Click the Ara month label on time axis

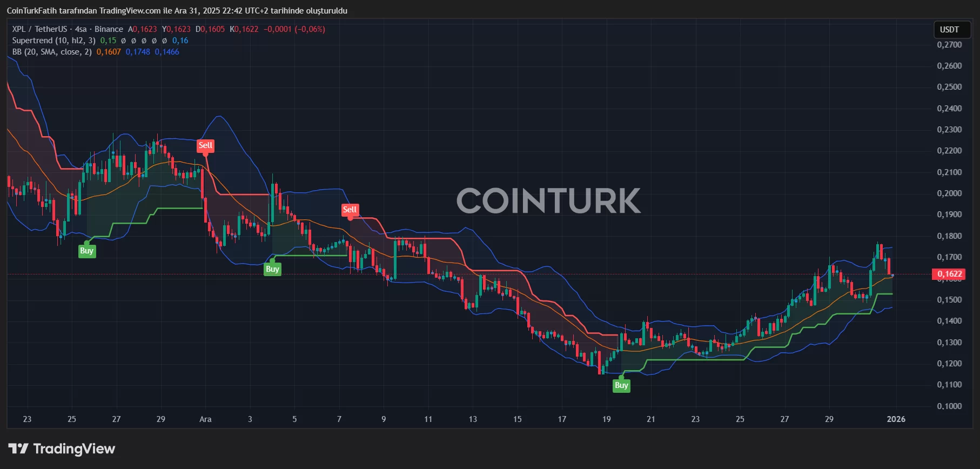tap(205, 419)
